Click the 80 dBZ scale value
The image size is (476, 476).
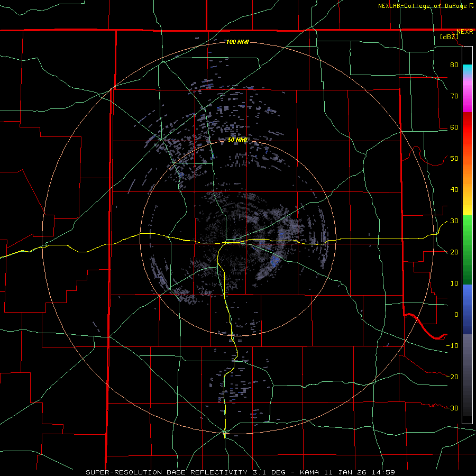pyautogui.click(x=454, y=65)
